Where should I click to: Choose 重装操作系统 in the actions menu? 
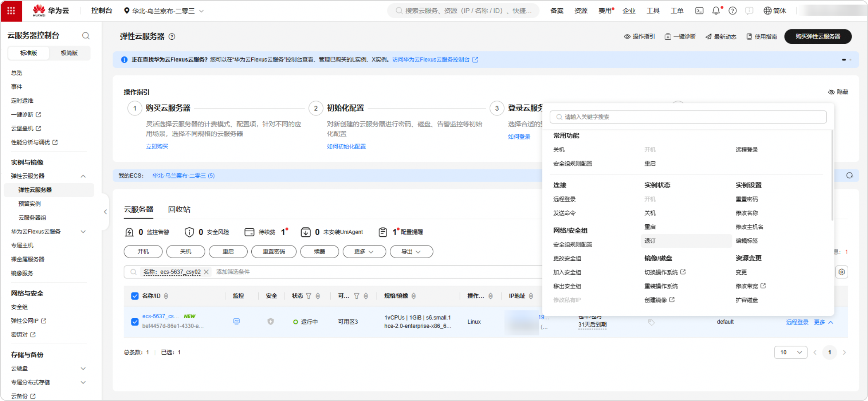661,286
